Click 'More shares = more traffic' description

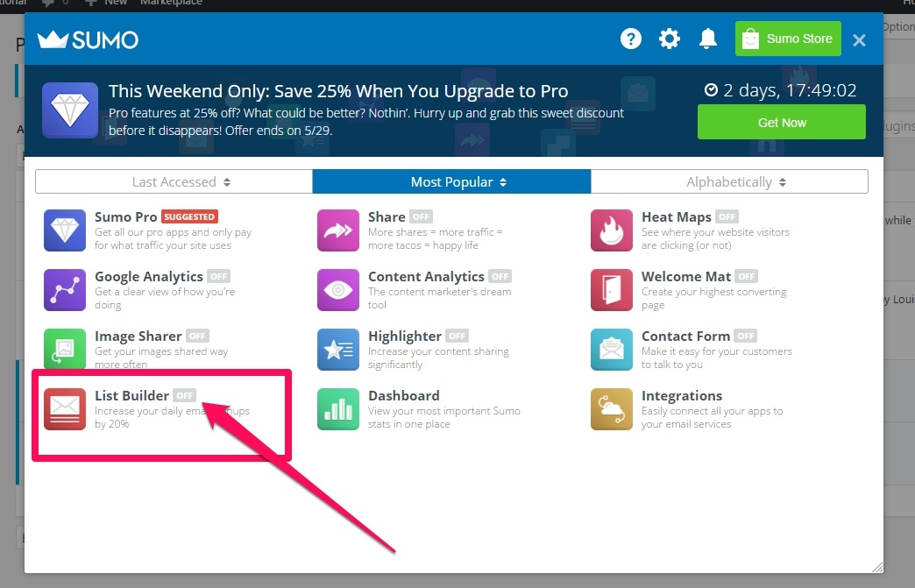[x=436, y=238]
